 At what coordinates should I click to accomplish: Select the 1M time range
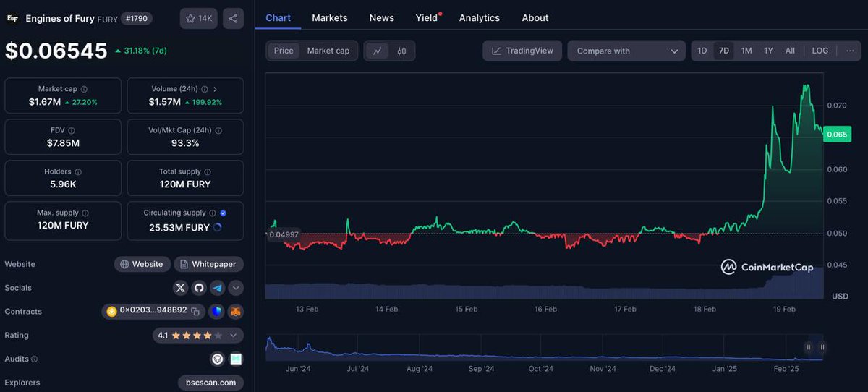[746, 51]
